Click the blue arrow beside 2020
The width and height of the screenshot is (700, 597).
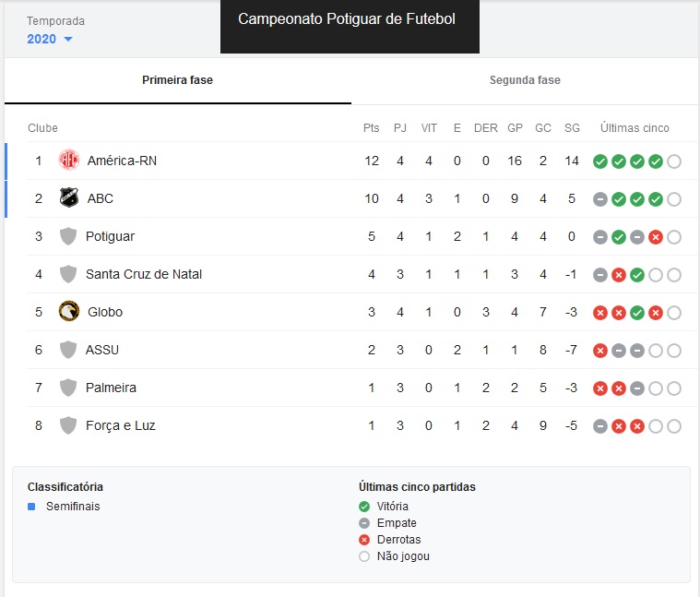point(68,39)
